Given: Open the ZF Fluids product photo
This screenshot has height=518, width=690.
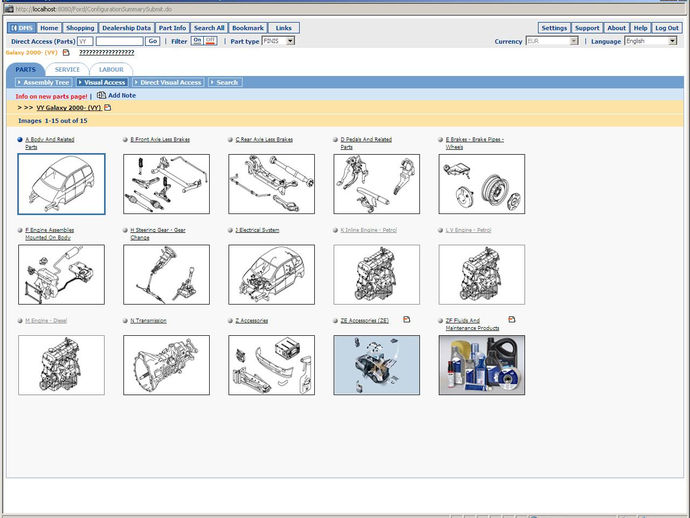Looking at the screenshot, I should coord(482,365).
